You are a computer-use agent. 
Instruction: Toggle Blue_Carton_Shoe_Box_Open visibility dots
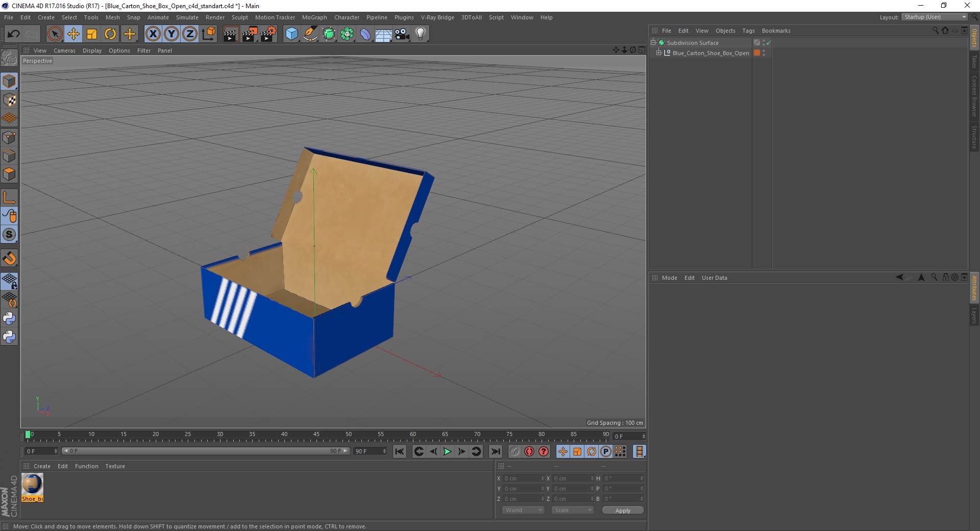[x=764, y=53]
